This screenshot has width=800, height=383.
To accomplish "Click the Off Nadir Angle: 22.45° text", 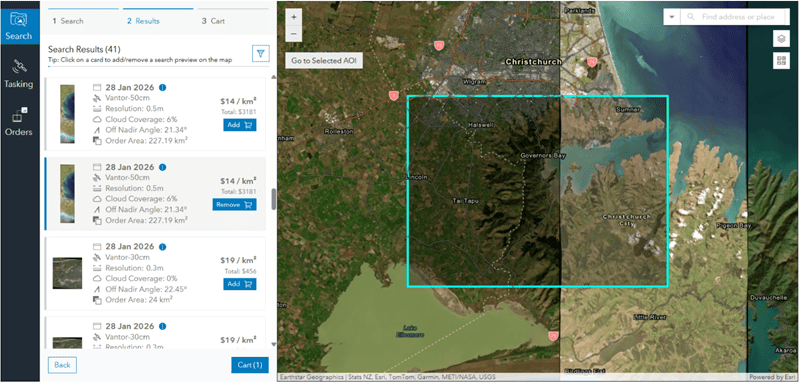I will click(146, 289).
